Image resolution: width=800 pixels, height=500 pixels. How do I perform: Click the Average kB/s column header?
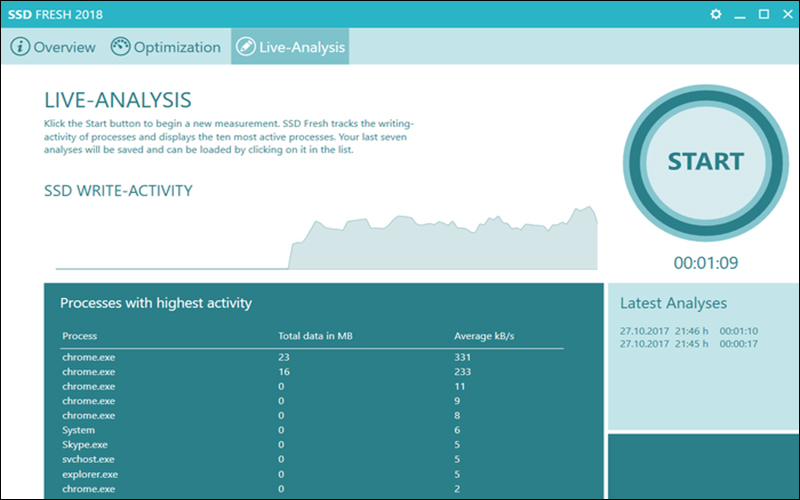[x=484, y=336]
